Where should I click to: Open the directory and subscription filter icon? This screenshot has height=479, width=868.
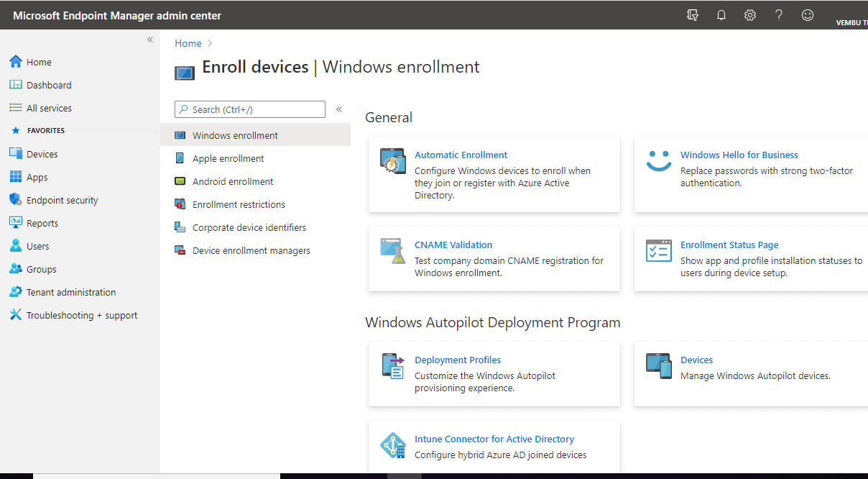coord(693,15)
